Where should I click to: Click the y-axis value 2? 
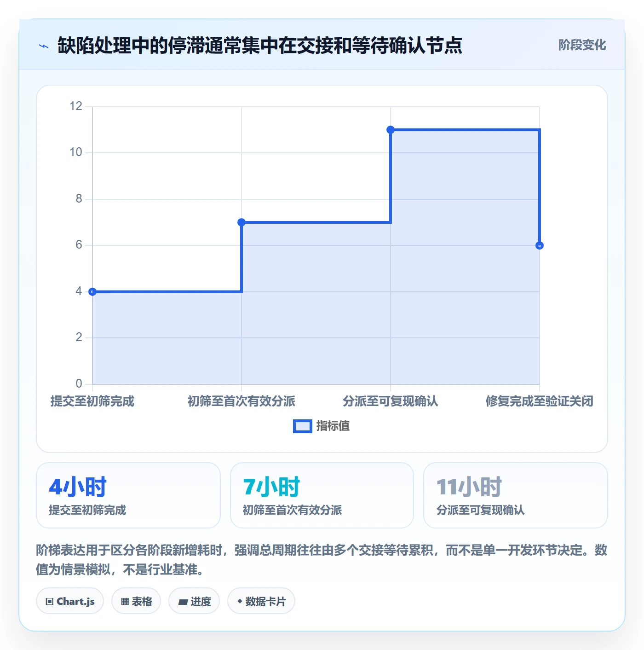[79, 337]
